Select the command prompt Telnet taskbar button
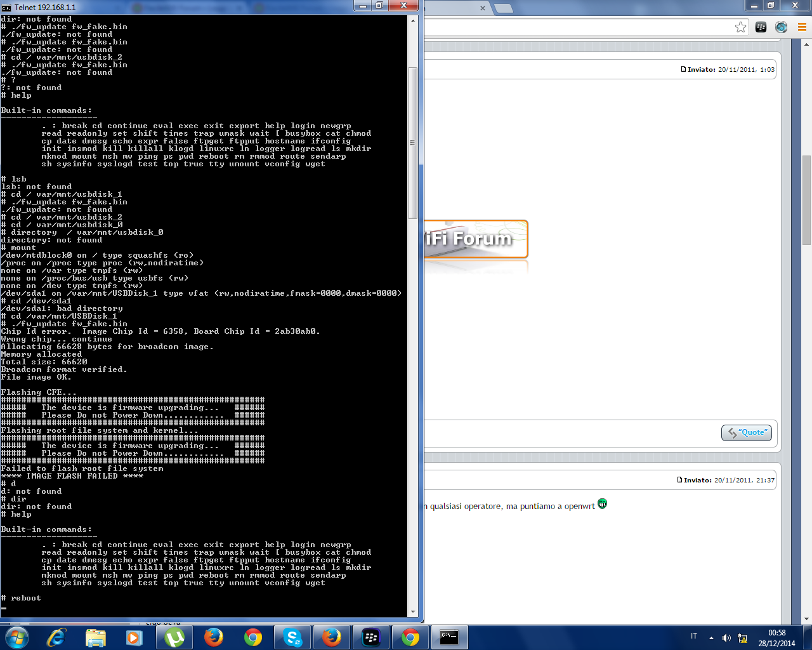Screen dimensions: 812x650 point(450,637)
